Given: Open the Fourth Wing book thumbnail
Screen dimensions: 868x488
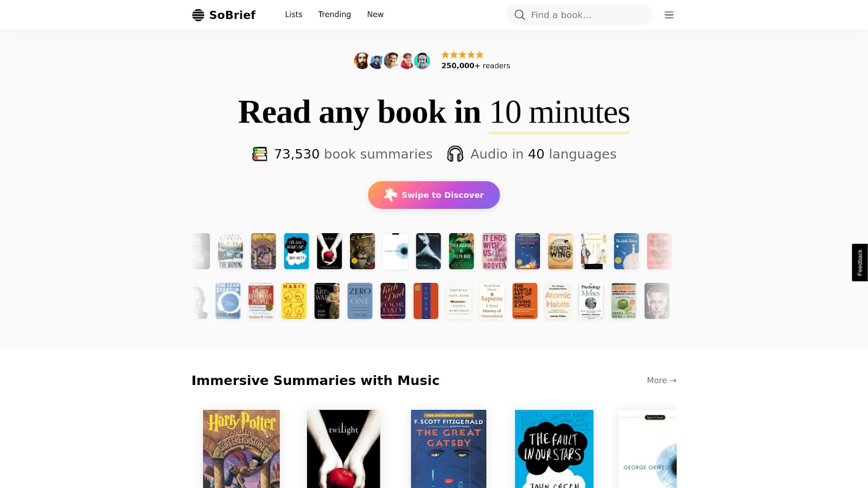Looking at the screenshot, I should coord(560,251).
